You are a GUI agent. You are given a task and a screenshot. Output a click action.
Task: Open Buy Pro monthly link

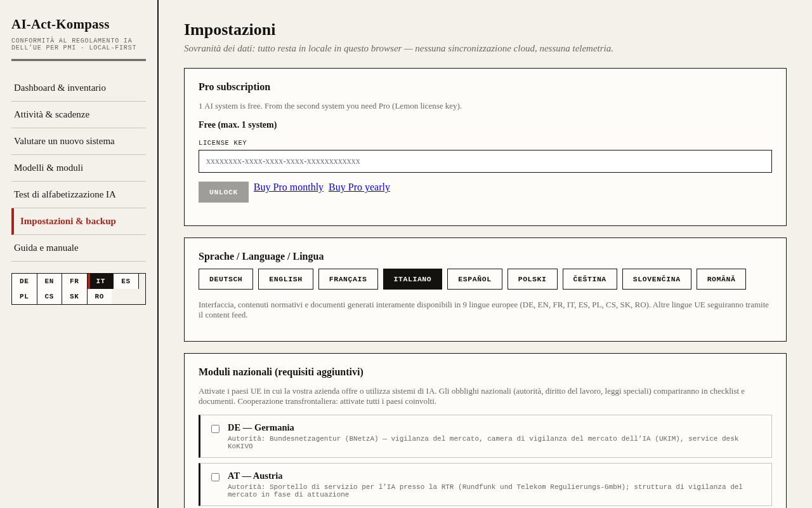(289, 187)
